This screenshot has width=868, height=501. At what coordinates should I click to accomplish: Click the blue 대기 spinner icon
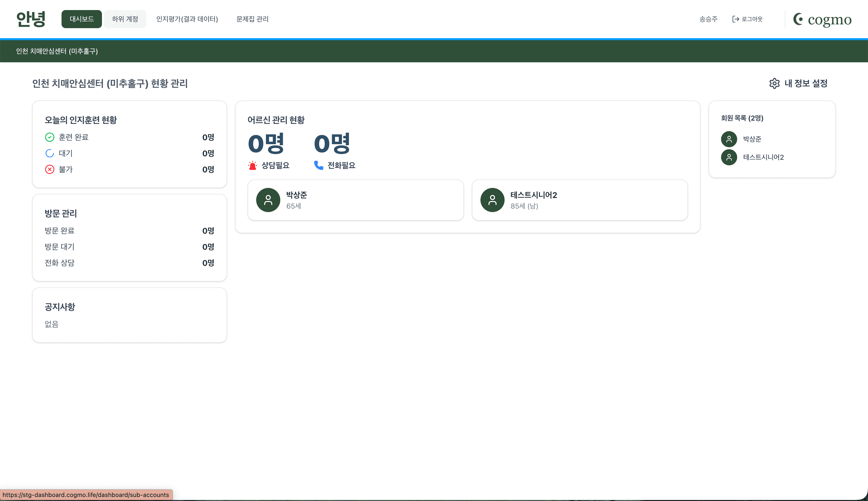click(49, 154)
